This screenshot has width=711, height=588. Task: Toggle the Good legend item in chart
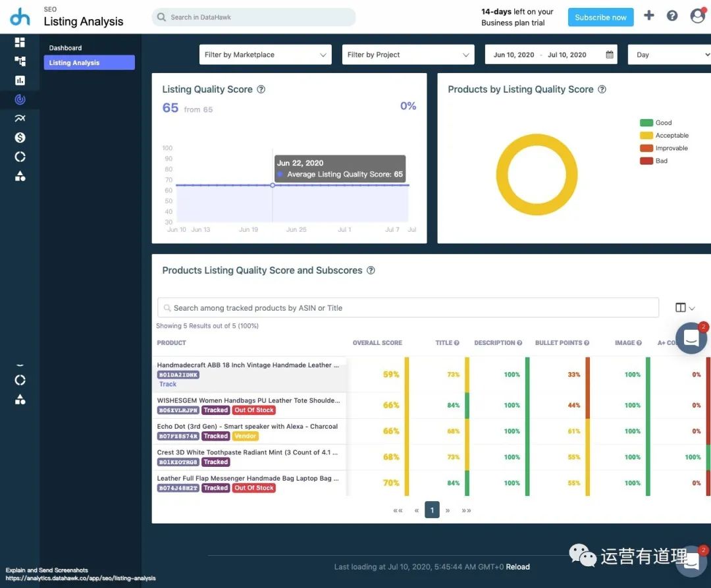(x=655, y=122)
